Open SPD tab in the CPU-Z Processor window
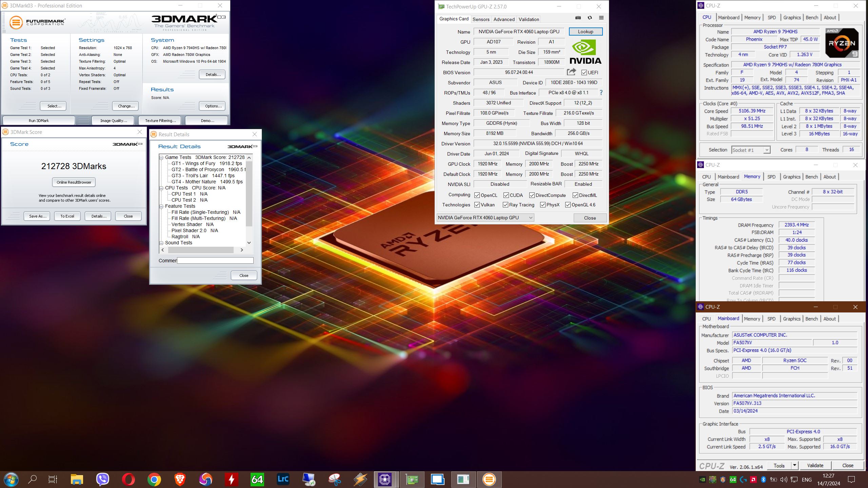868x488 pixels. click(772, 18)
